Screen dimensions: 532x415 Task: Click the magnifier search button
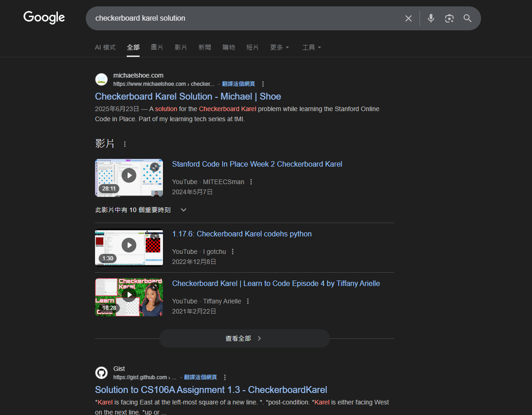tap(467, 18)
